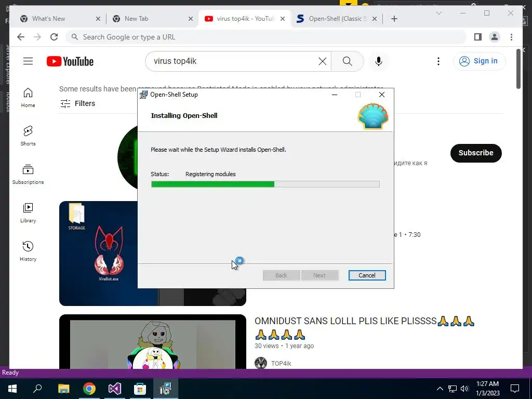Click the Chrome back arrow
Image resolution: width=532 pixels, height=399 pixels.
point(21,37)
